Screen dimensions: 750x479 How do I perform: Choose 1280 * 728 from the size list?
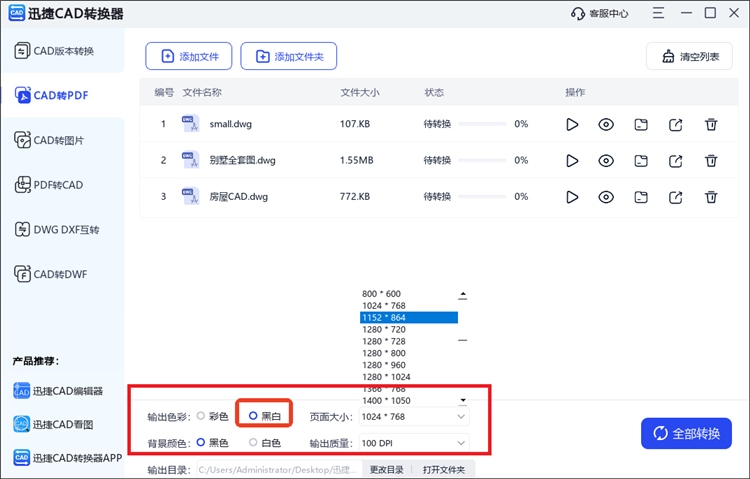click(408, 341)
